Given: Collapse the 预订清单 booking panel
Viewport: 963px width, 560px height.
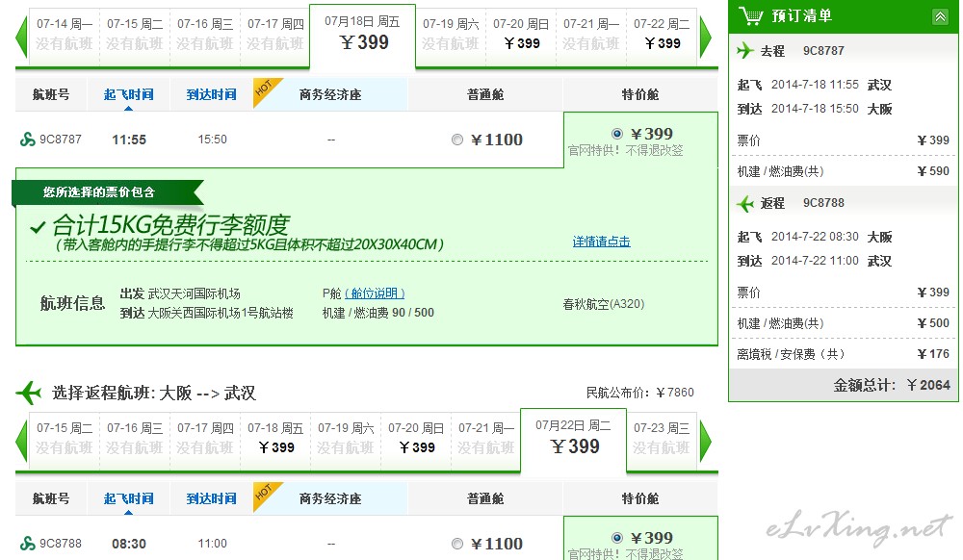Looking at the screenshot, I should point(940,16).
